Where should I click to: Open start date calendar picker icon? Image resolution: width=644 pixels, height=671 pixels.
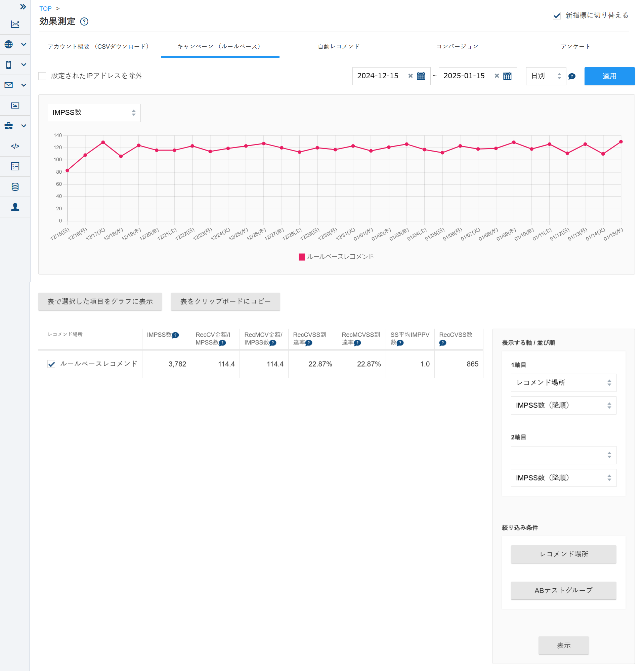pos(421,76)
